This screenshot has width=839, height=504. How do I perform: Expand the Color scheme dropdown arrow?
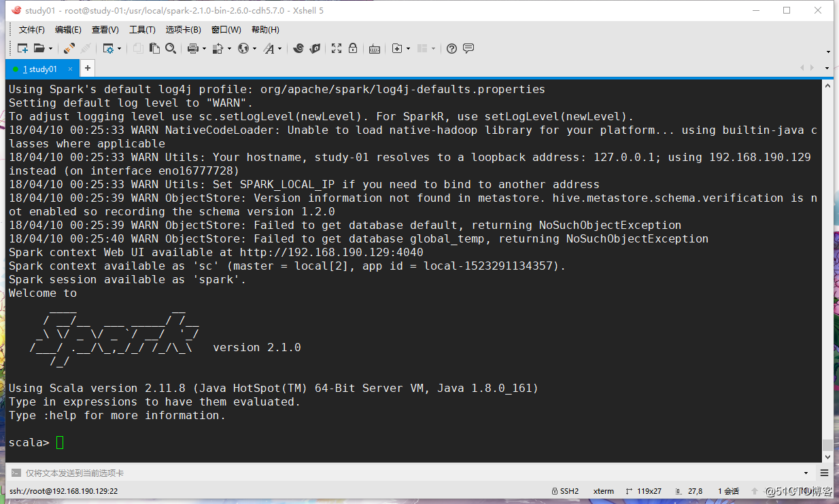229,49
